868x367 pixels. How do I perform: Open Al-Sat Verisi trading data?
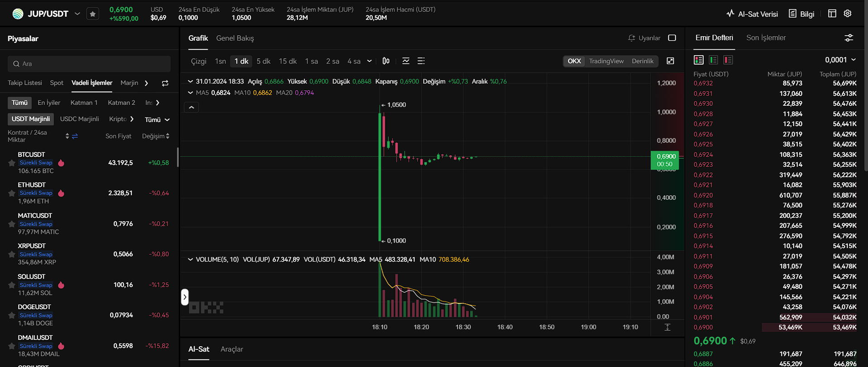752,14
